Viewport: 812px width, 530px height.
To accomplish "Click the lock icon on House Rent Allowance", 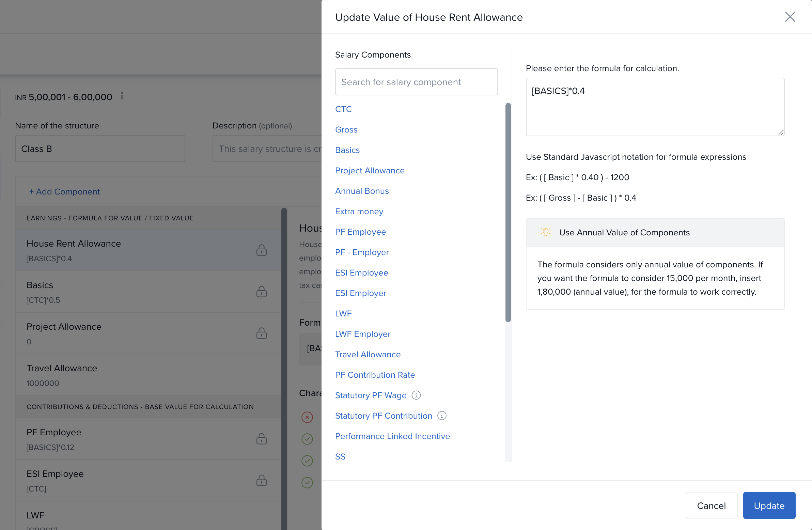I will (x=261, y=250).
